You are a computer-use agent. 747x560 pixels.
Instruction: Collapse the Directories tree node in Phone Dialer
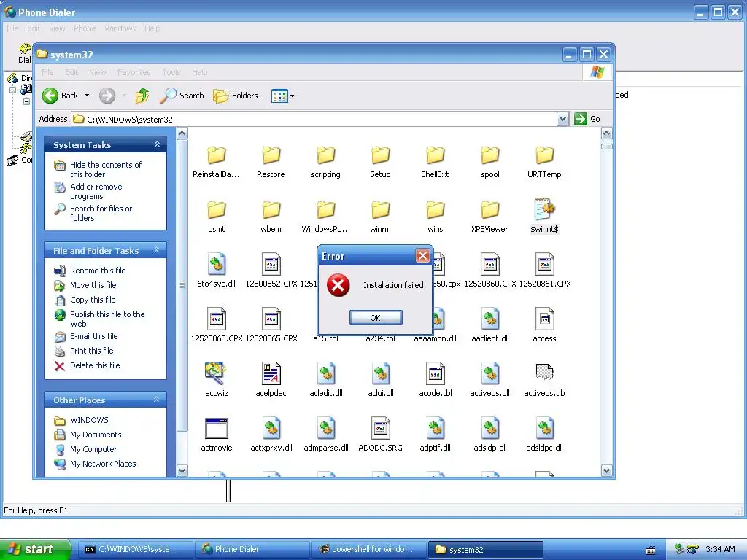click(x=13, y=90)
